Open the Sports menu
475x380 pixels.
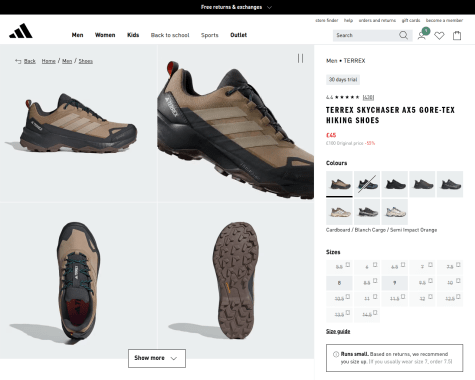(x=210, y=35)
